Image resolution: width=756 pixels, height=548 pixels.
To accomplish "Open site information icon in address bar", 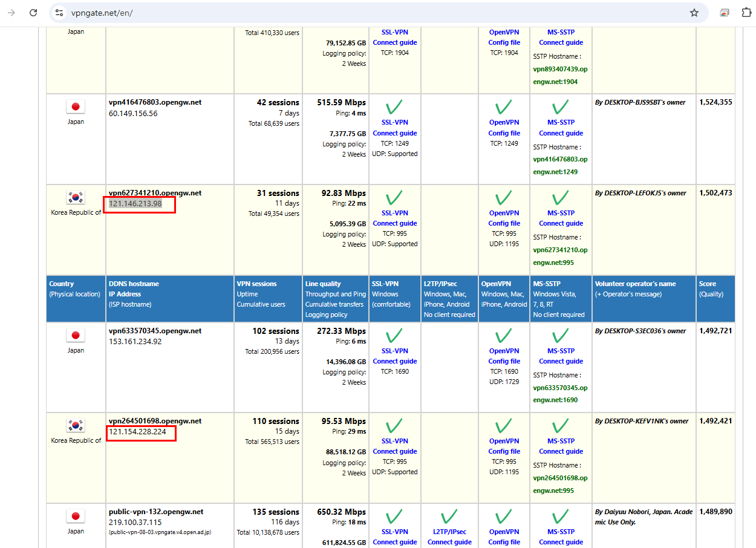I will [x=59, y=13].
